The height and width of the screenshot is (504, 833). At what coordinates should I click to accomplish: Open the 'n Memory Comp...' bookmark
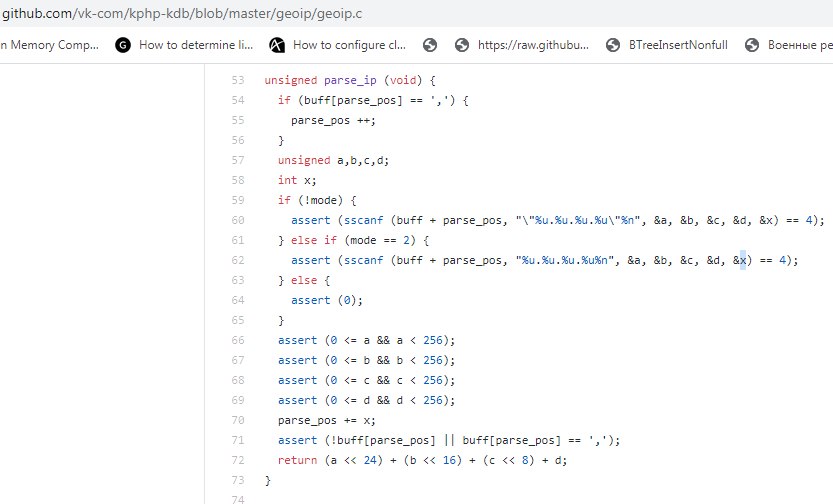(x=49, y=45)
